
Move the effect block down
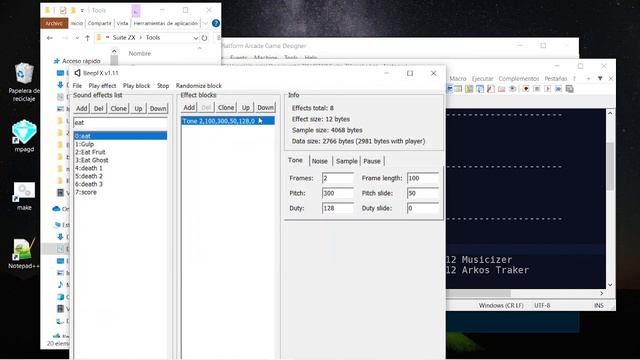pyautogui.click(x=266, y=107)
